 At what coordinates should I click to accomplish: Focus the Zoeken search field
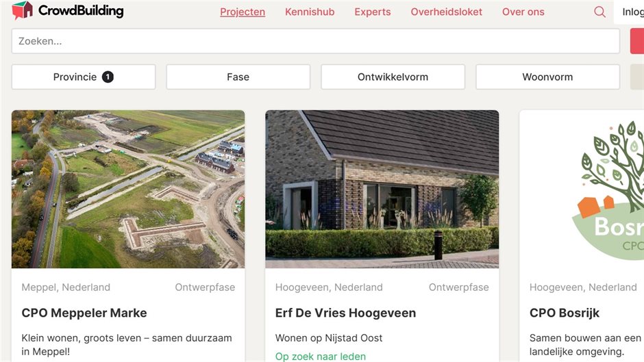point(315,41)
